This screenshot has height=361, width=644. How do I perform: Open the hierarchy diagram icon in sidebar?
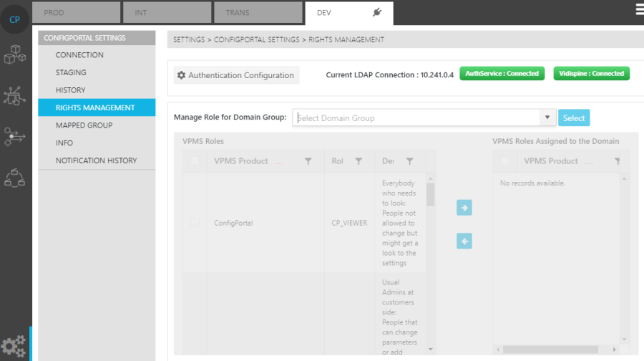[14, 177]
